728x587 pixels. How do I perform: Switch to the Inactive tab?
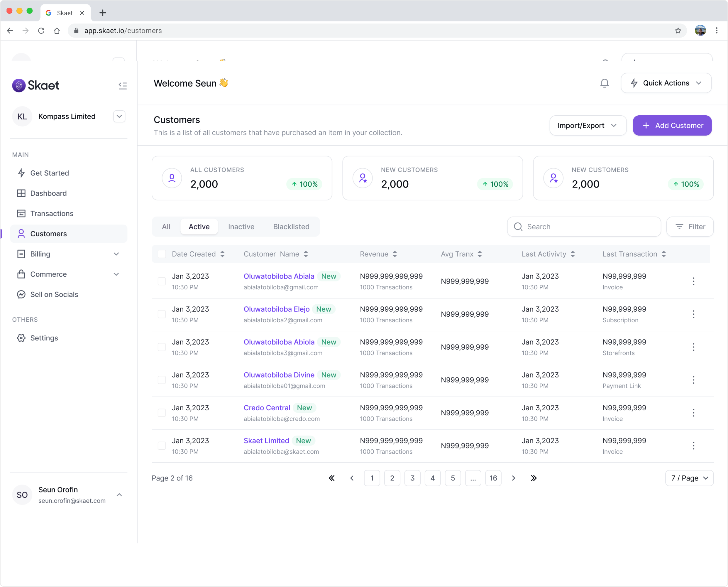(241, 227)
